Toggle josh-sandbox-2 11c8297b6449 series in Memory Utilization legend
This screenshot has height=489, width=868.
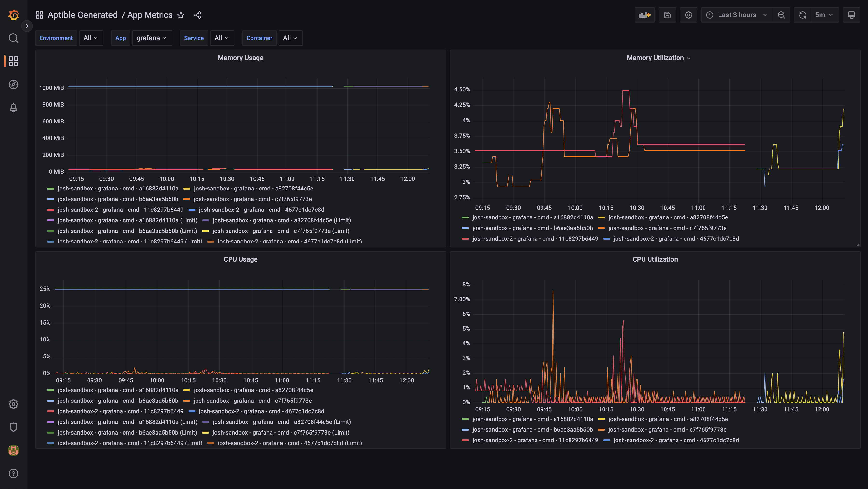(535, 239)
